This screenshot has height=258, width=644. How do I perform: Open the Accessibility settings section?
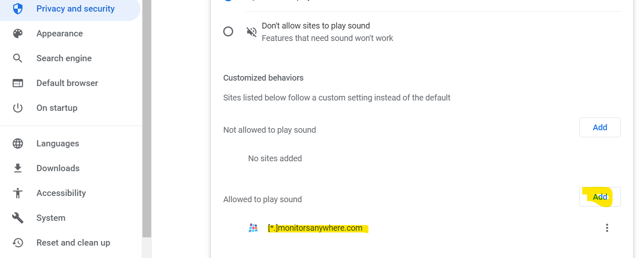pos(61,193)
